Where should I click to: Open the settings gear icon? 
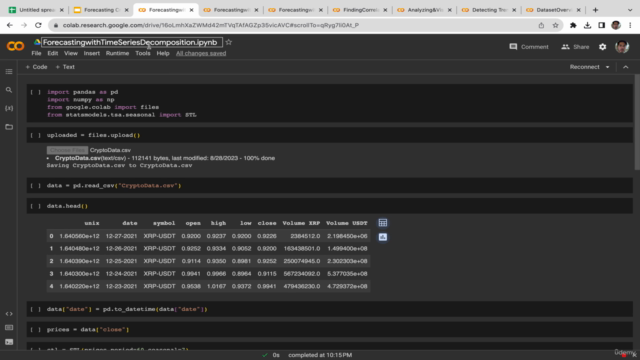click(x=602, y=47)
